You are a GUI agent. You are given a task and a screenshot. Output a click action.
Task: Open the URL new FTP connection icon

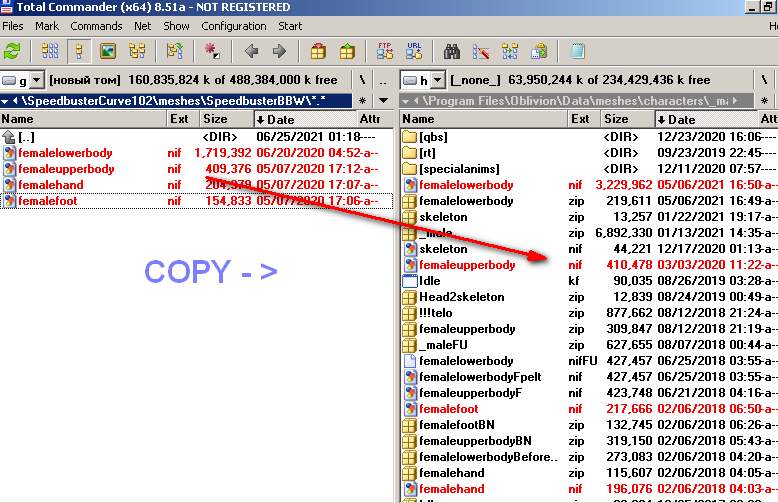click(414, 51)
